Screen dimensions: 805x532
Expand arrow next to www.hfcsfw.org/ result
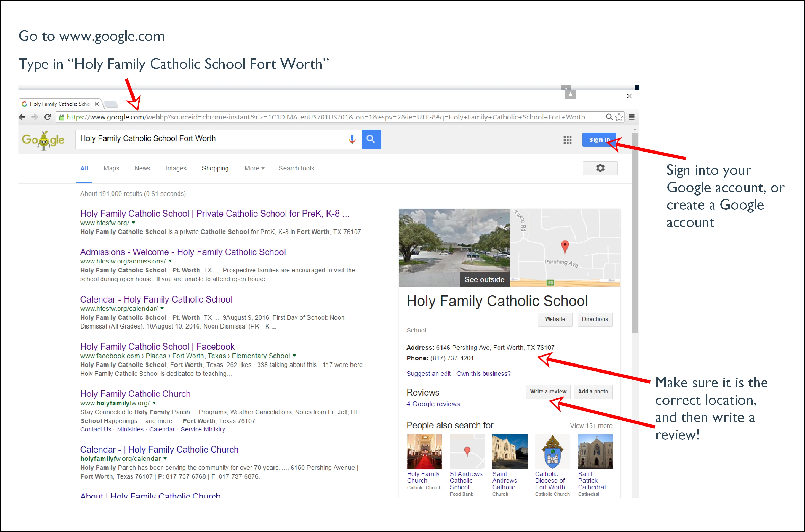(133, 223)
